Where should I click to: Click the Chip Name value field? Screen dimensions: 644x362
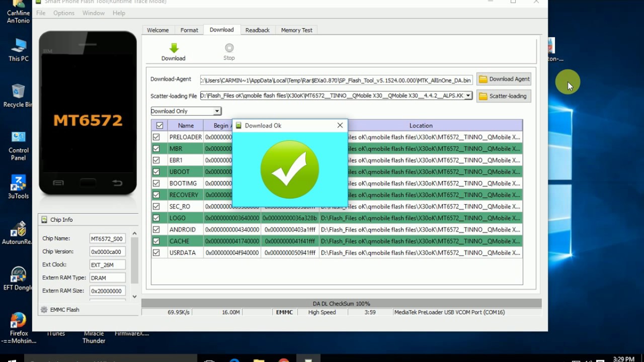point(107,238)
